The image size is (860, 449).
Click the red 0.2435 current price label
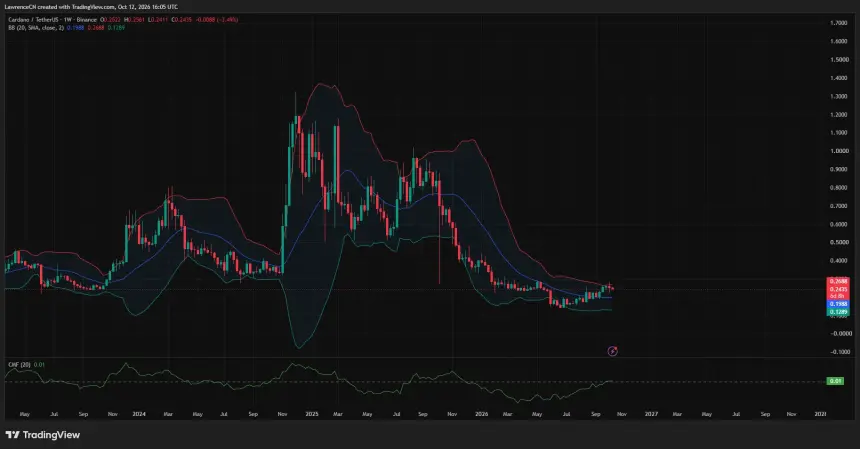(838, 289)
